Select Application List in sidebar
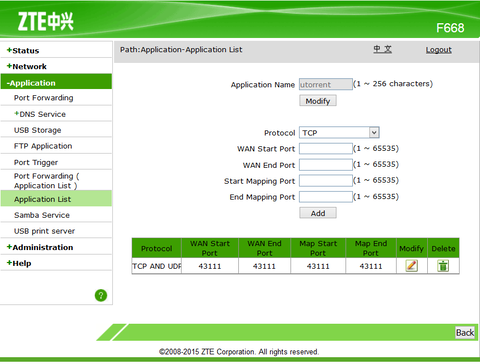This screenshot has width=480, height=364. coord(56,199)
